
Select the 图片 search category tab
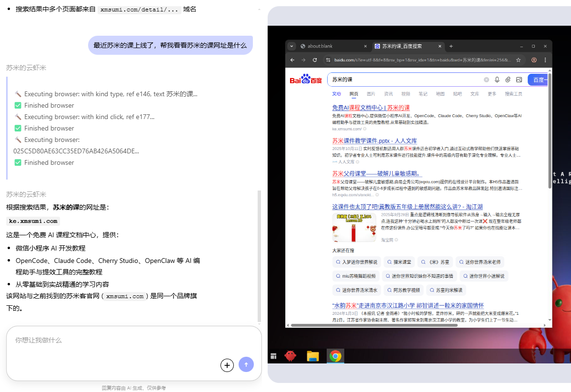click(x=371, y=94)
